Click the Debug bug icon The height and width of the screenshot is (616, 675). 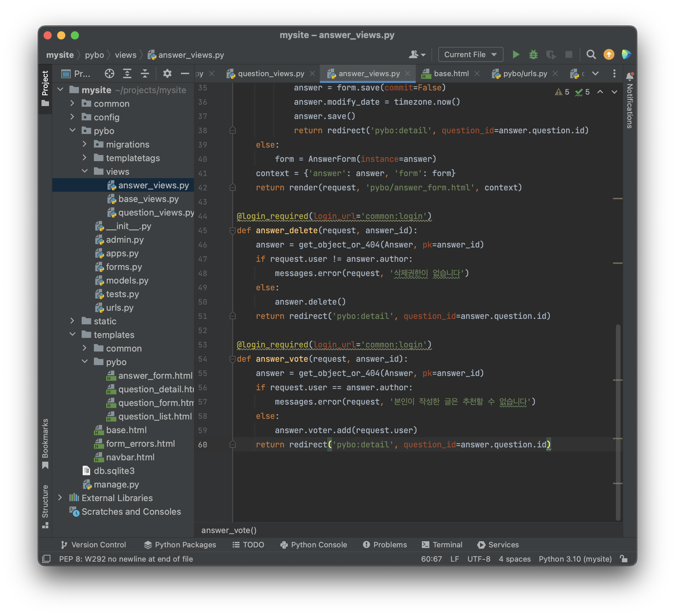(x=533, y=54)
